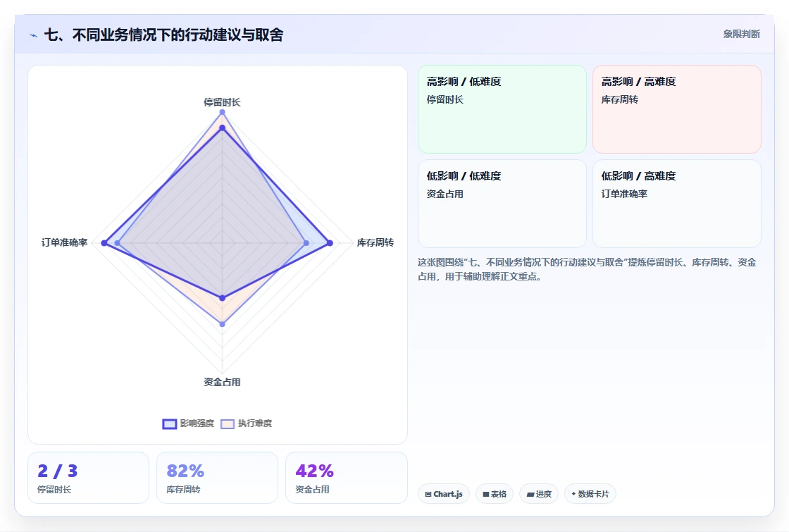Click the radar chart's 库存周转 axis label
Image resolution: width=789 pixels, height=532 pixels.
click(x=375, y=242)
